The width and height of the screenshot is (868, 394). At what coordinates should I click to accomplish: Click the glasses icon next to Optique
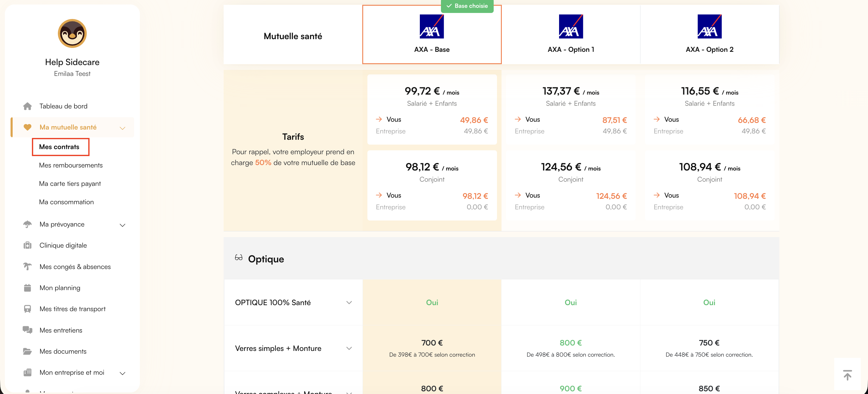239,258
